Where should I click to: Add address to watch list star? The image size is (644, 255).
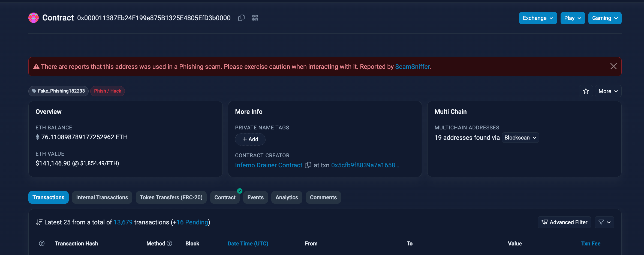point(586,91)
